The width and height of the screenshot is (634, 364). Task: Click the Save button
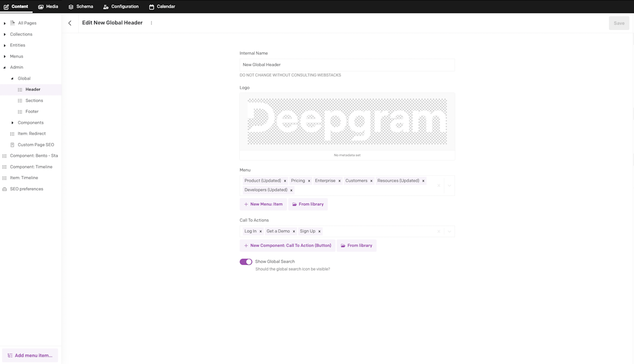pyautogui.click(x=619, y=23)
